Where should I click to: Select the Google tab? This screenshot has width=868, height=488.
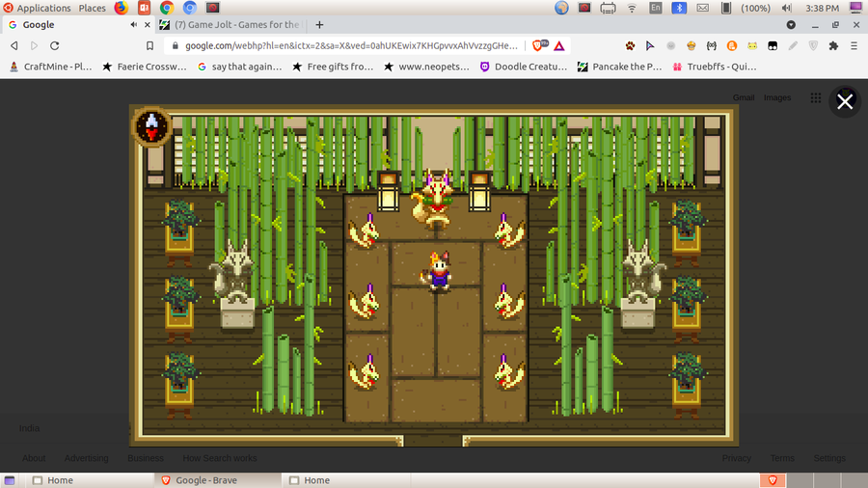(77, 25)
